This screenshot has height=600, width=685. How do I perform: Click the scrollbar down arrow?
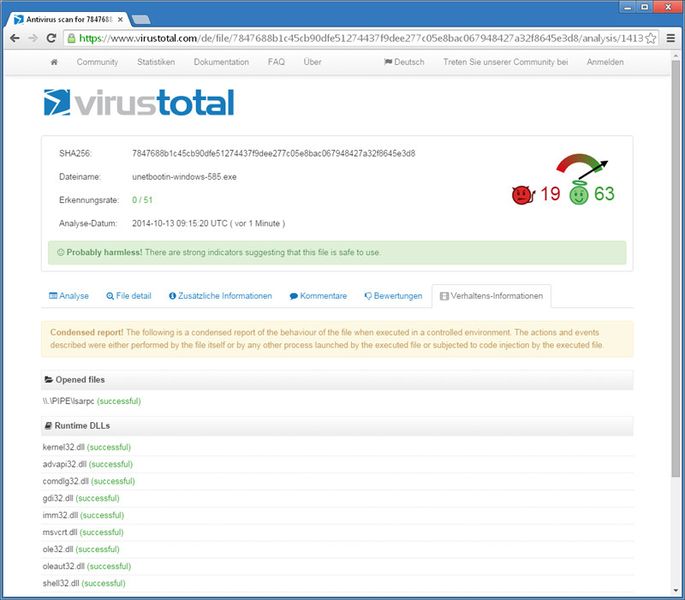point(675,591)
